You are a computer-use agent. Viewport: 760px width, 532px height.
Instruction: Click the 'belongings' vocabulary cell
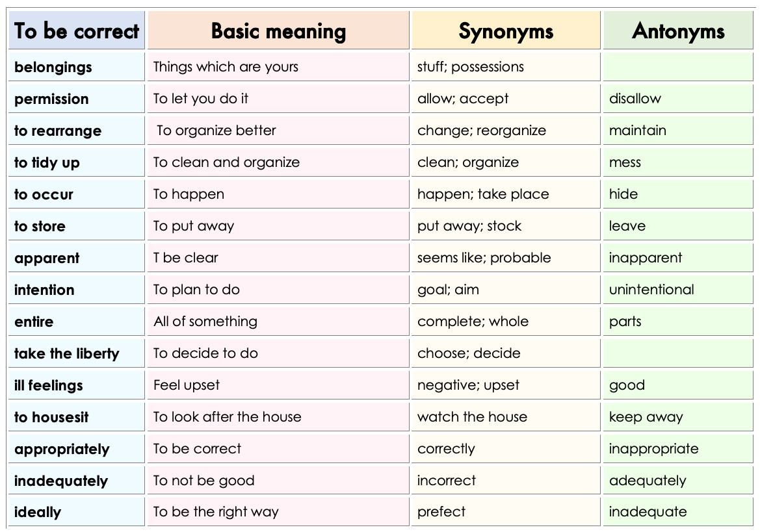pos(77,66)
